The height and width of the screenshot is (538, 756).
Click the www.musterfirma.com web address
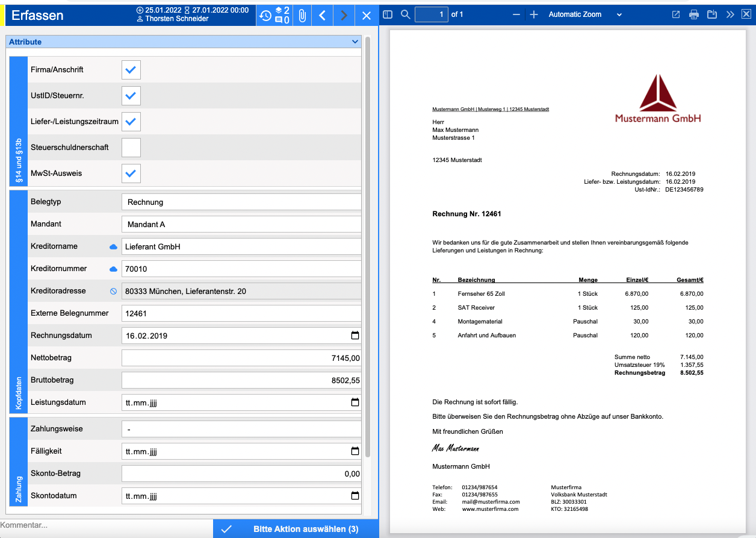[490, 509]
